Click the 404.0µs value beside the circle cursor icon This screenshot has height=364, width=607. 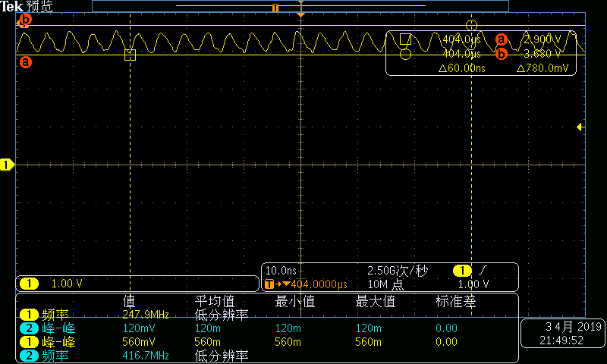(461, 54)
